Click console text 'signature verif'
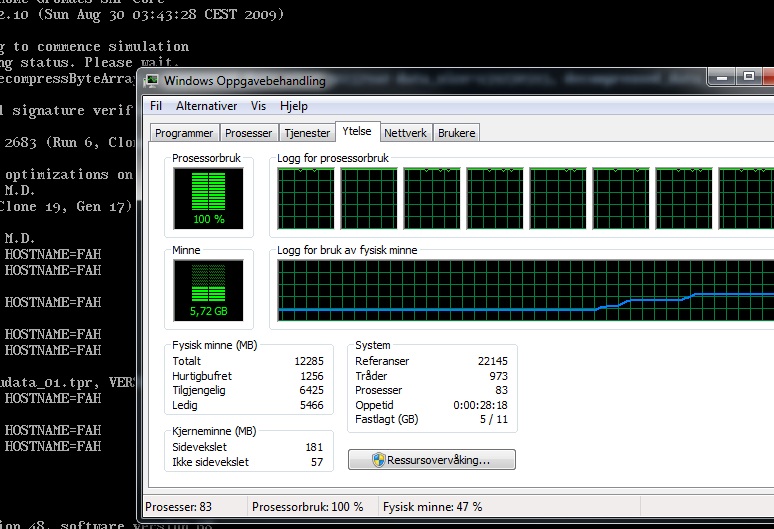 (73, 111)
